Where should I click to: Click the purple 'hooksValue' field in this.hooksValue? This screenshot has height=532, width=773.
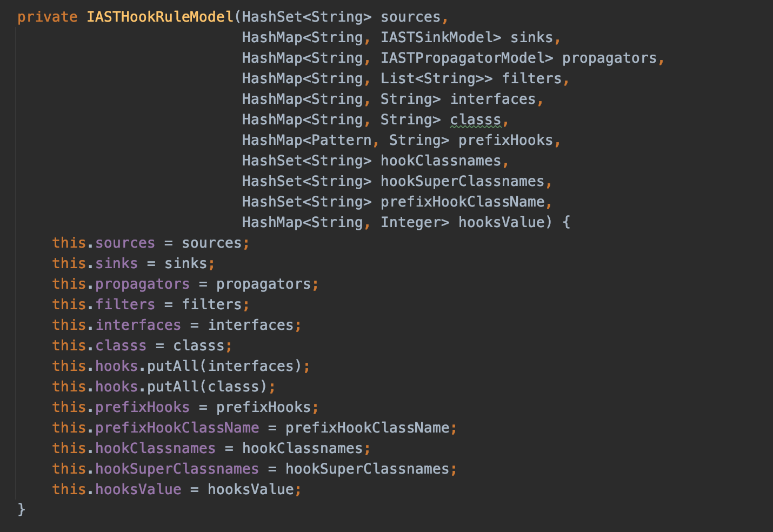(x=138, y=489)
